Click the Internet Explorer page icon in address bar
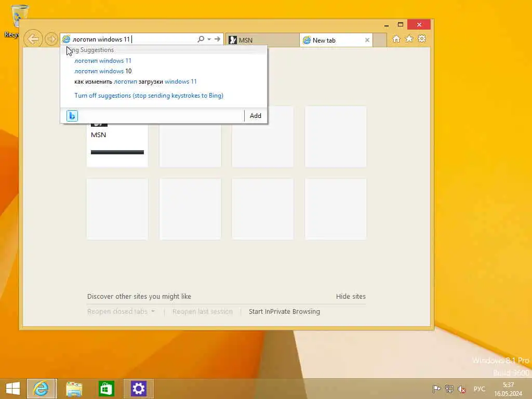532x399 pixels. click(66, 39)
